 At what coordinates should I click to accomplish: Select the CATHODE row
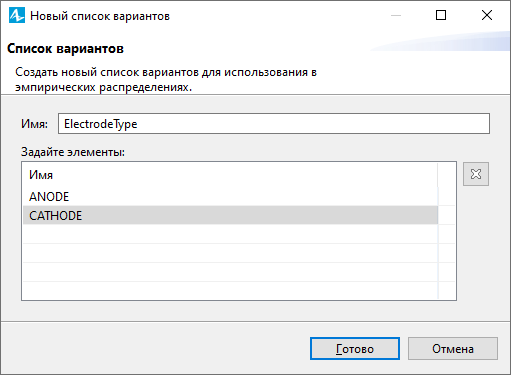[230, 215]
